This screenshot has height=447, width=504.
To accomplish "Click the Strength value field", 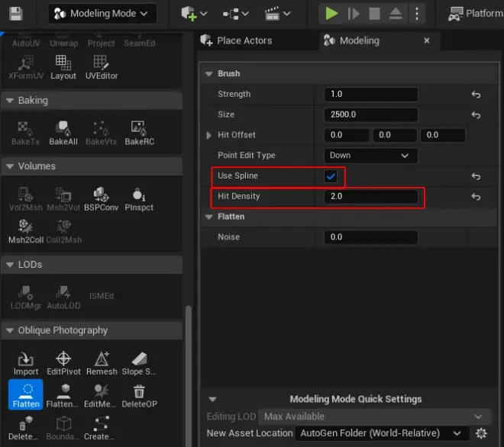I will 371,95.
